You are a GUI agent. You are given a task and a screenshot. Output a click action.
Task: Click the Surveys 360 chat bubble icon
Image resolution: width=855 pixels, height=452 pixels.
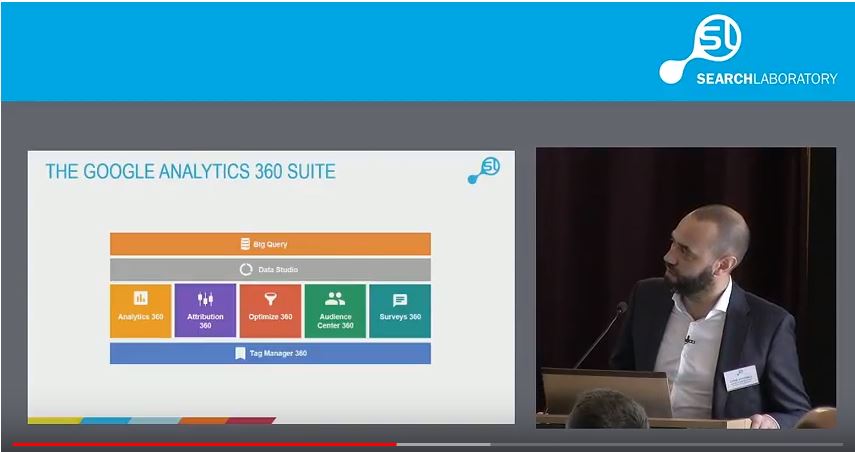(x=400, y=300)
